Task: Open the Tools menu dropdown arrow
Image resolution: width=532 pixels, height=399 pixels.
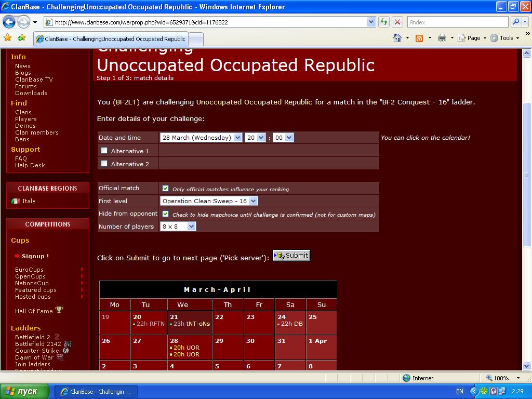Action: pos(518,38)
